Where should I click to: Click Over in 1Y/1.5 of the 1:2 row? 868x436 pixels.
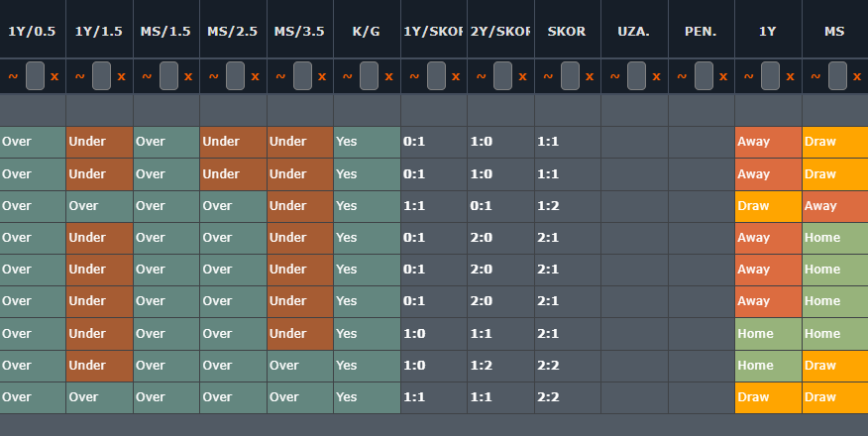pyautogui.click(x=99, y=206)
